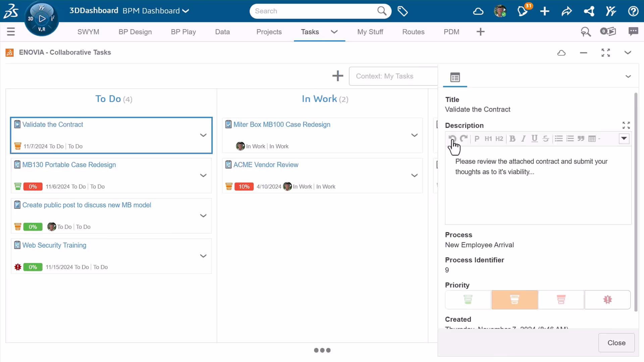Select high priority red option
This screenshot has height=362, width=644.
click(x=561, y=299)
